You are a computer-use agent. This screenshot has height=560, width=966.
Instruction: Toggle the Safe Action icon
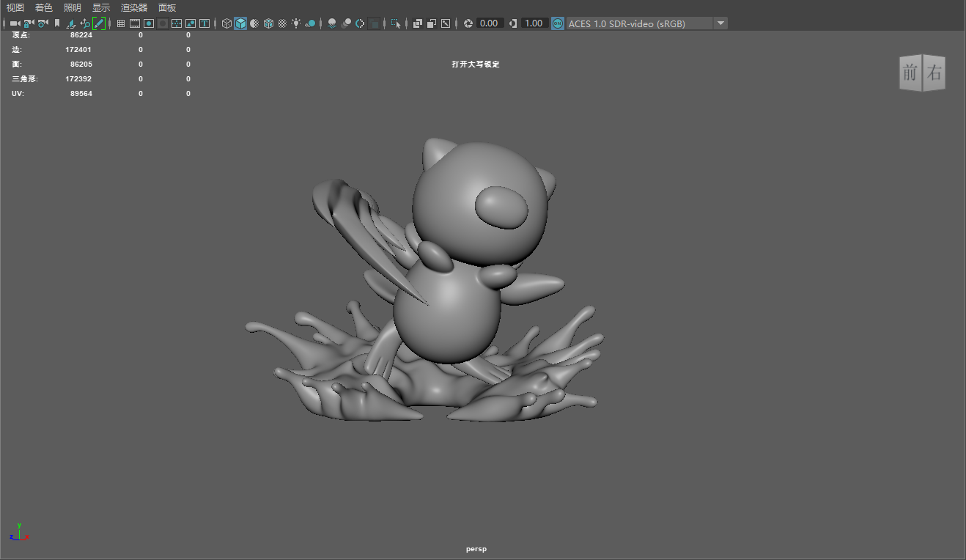click(x=191, y=23)
